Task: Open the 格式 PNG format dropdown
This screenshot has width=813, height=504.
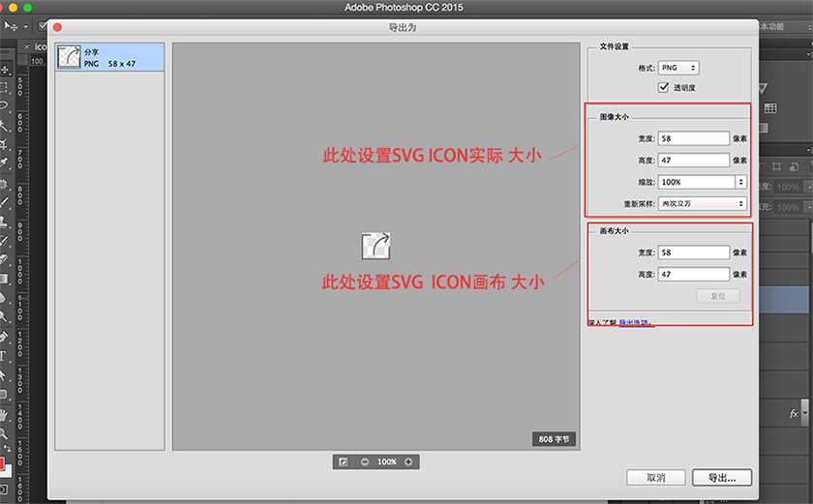Action: tap(678, 68)
